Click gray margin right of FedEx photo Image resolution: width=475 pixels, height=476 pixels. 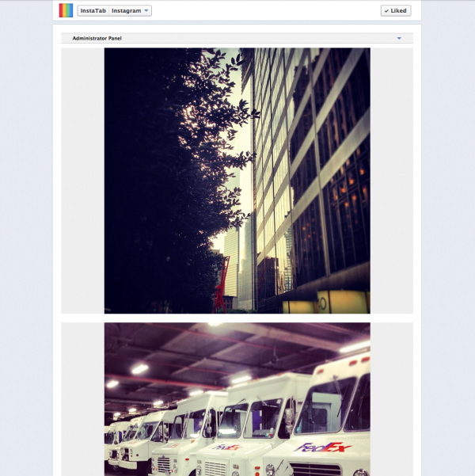(392, 399)
